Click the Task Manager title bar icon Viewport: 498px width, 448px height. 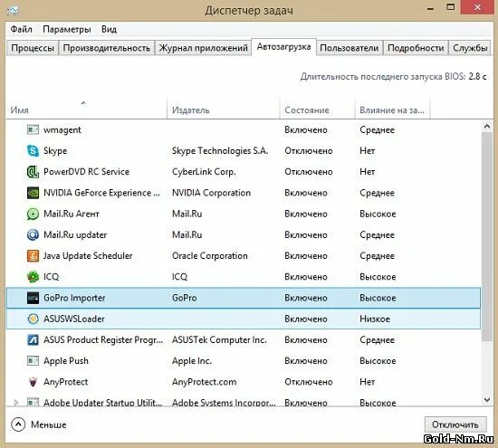point(13,11)
